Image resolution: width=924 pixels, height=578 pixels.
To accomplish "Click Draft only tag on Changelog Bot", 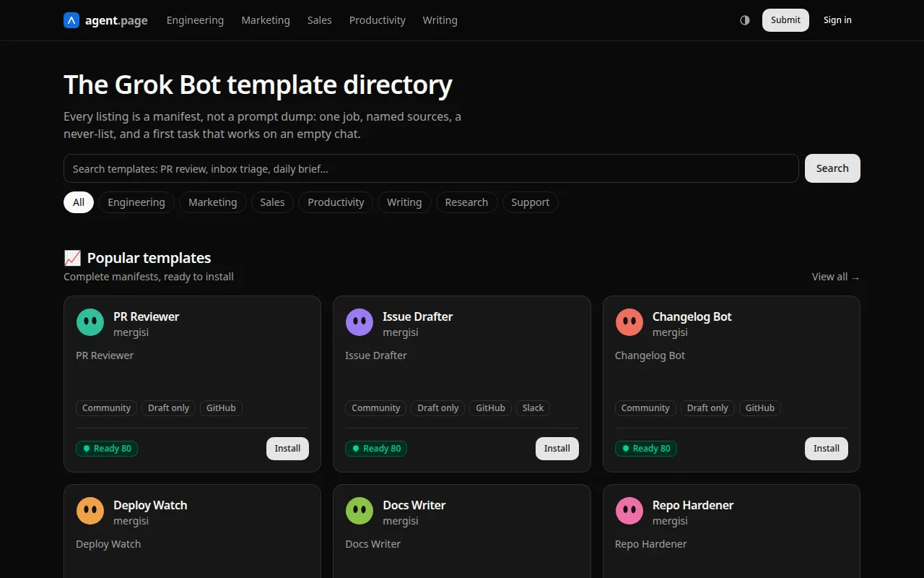I will point(707,408).
